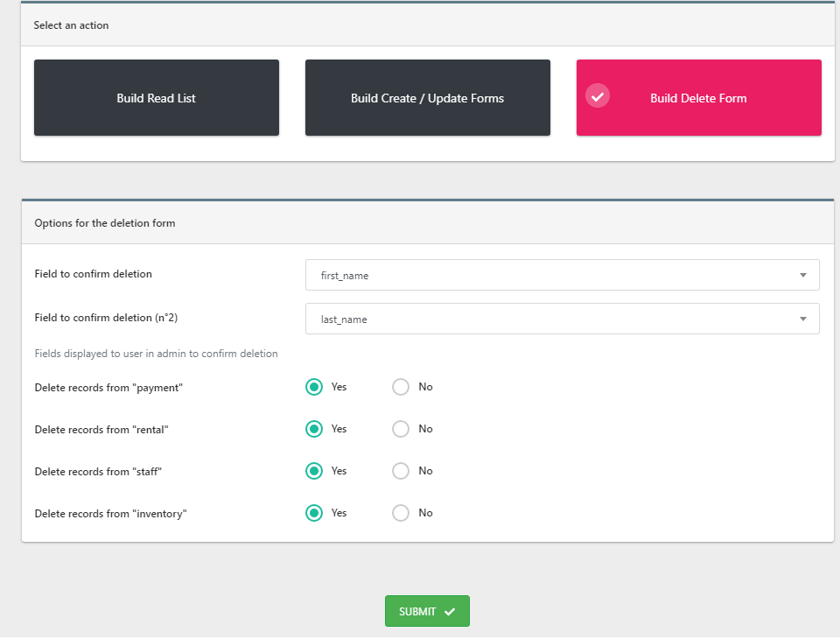Click the Field to confirm deletion label

(x=94, y=274)
